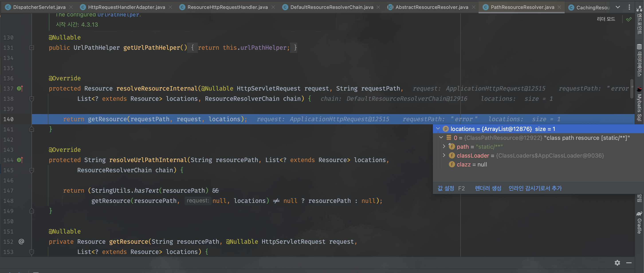Open bottom panel settings gear
Viewport: 644px width, 273px height.
click(x=617, y=263)
